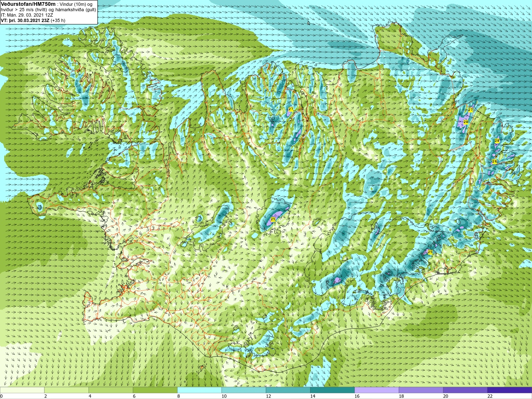
Task: Click the 14–16 m/s dark teal legend swatch
Action: coord(332,390)
